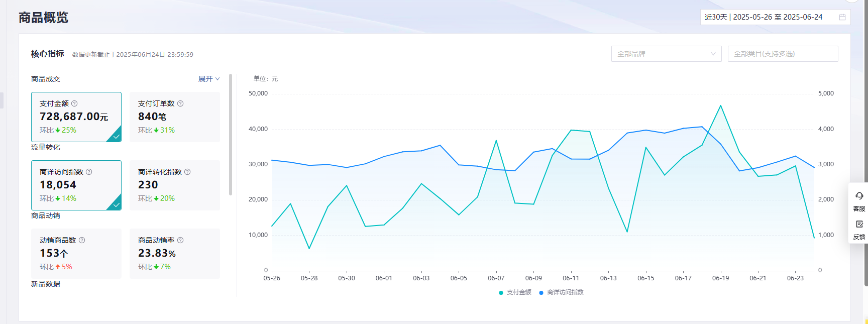Expand metrics with 展开 link
868x324 pixels.
(208, 79)
